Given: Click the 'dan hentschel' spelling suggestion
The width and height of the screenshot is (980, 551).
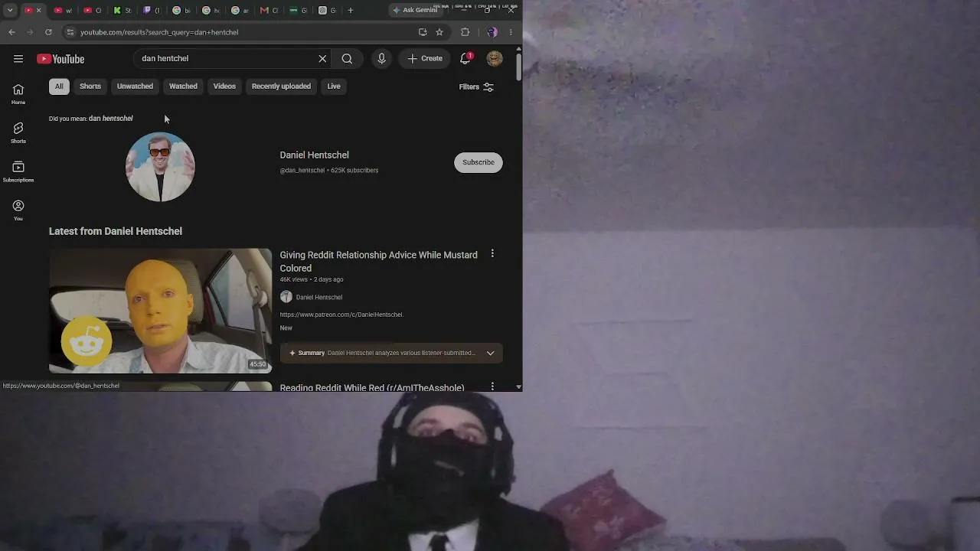Looking at the screenshot, I should pyautogui.click(x=111, y=119).
